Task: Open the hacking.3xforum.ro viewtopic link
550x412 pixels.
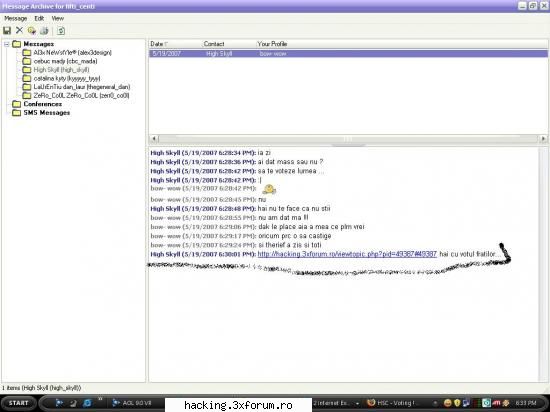Action: pyautogui.click(x=347, y=254)
